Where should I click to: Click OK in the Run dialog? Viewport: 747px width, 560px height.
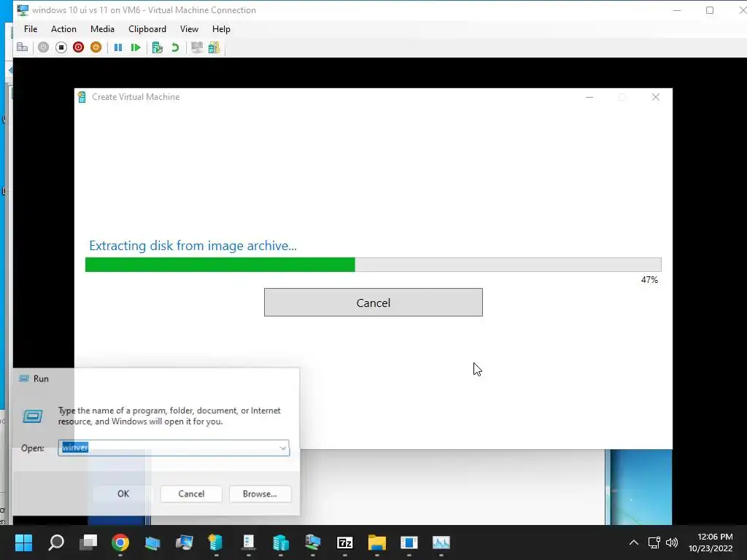[x=123, y=494]
